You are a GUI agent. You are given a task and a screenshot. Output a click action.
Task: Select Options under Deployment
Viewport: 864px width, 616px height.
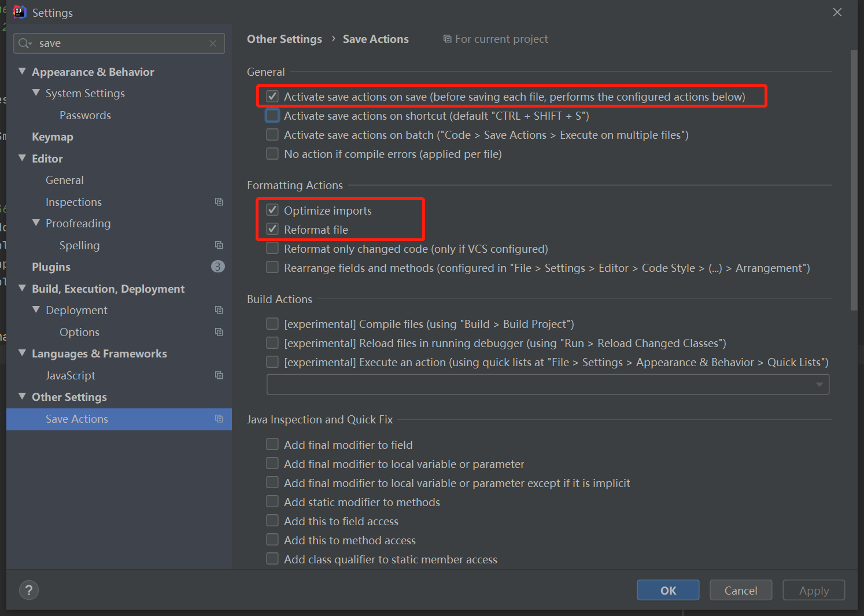coord(79,332)
